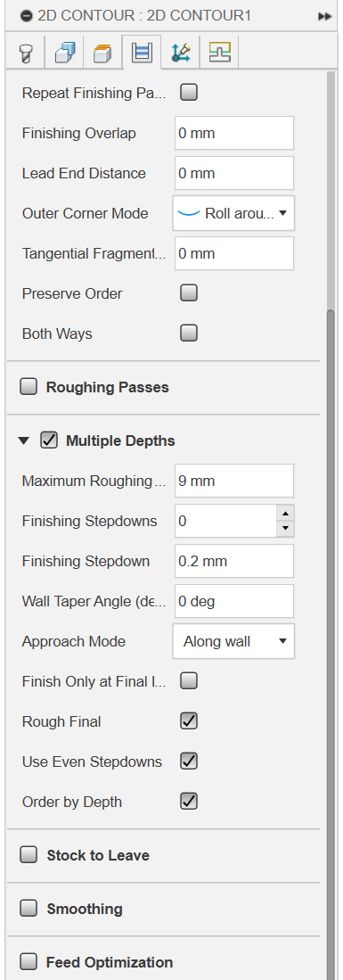Enable the Roughing Passes section
The width and height of the screenshot is (343, 980).
click(x=29, y=388)
